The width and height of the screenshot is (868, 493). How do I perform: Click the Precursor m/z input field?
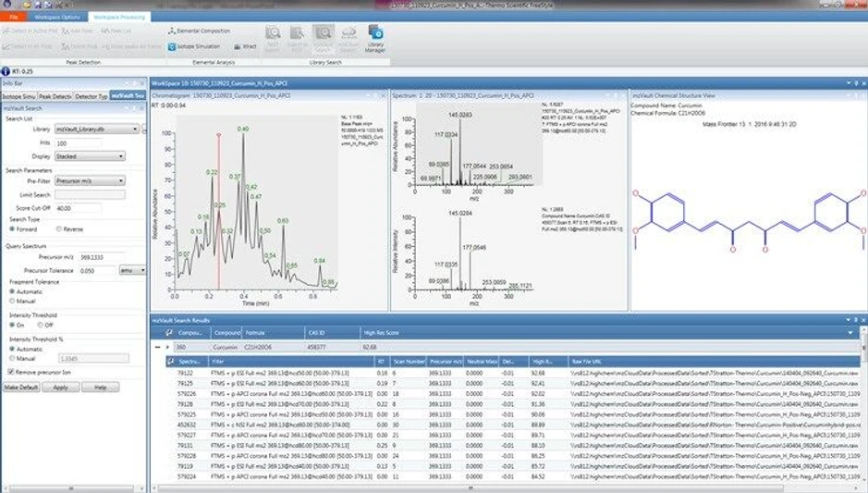pyautogui.click(x=102, y=257)
